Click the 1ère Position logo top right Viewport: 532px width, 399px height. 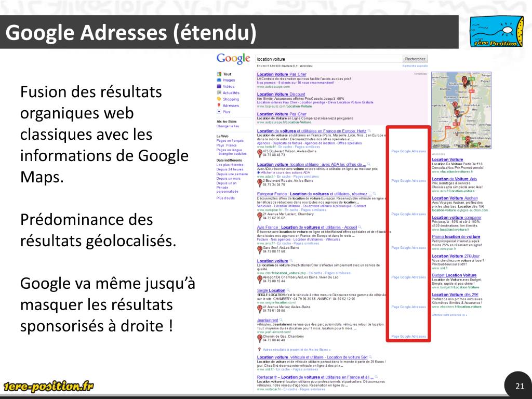pos(496,31)
